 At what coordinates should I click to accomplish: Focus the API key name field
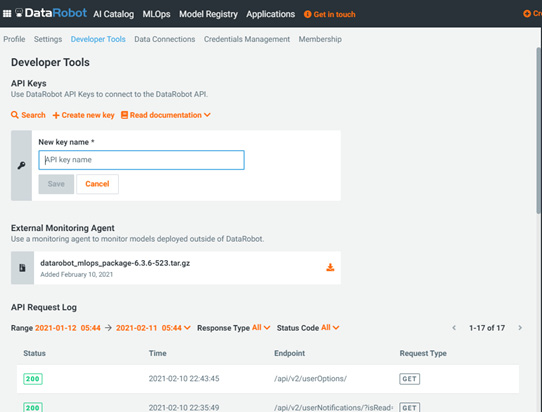[x=141, y=160]
